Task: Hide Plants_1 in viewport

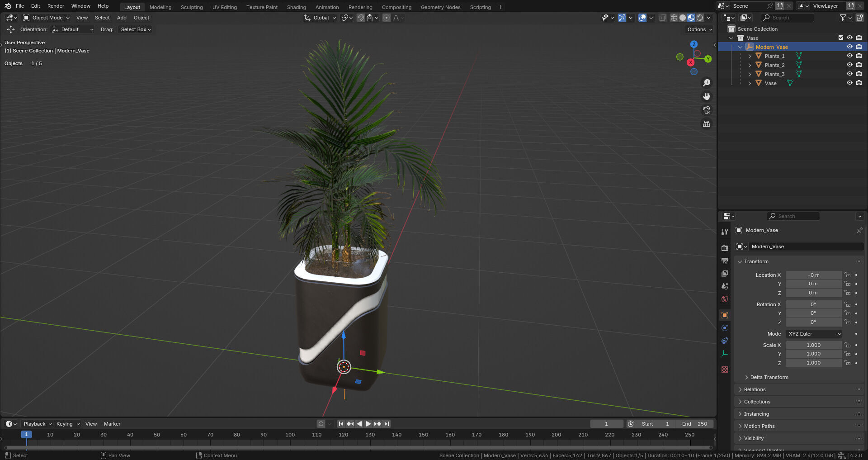Action: (x=849, y=56)
